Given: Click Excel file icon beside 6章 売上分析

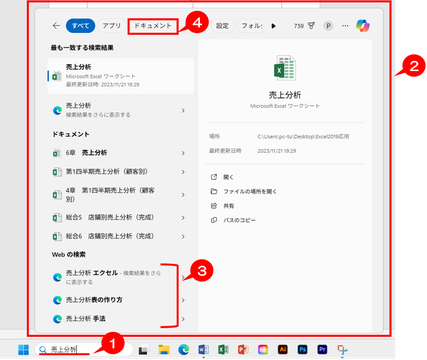Looking at the screenshot, I should [57, 153].
